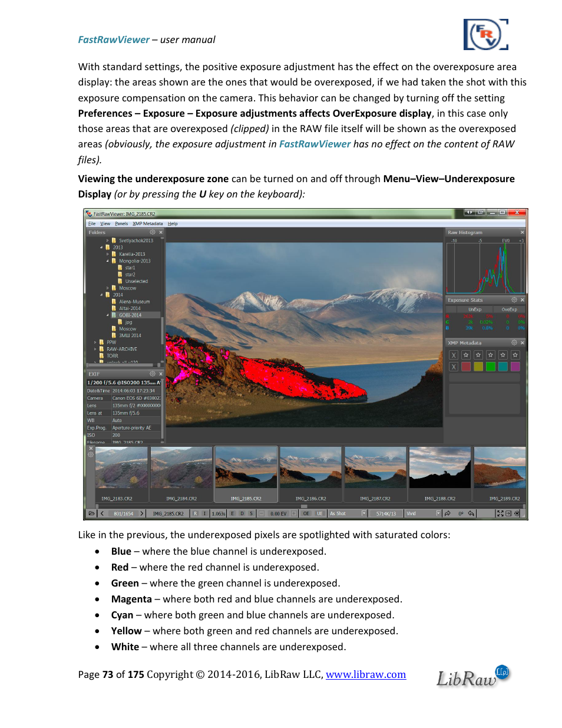Close the XMP Metadata panel

tap(522, 342)
